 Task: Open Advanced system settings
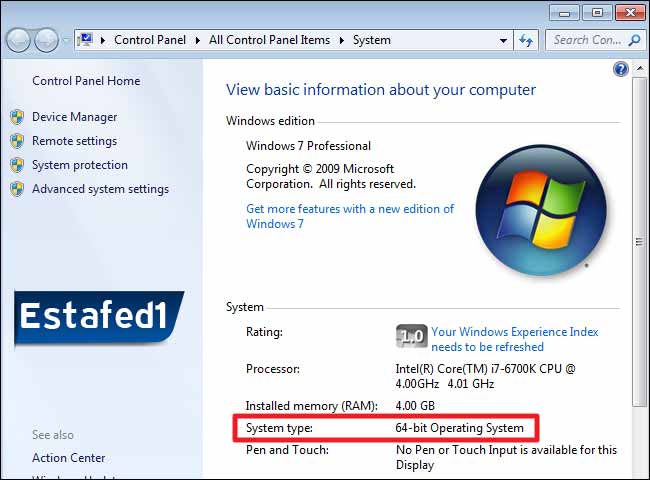point(100,189)
